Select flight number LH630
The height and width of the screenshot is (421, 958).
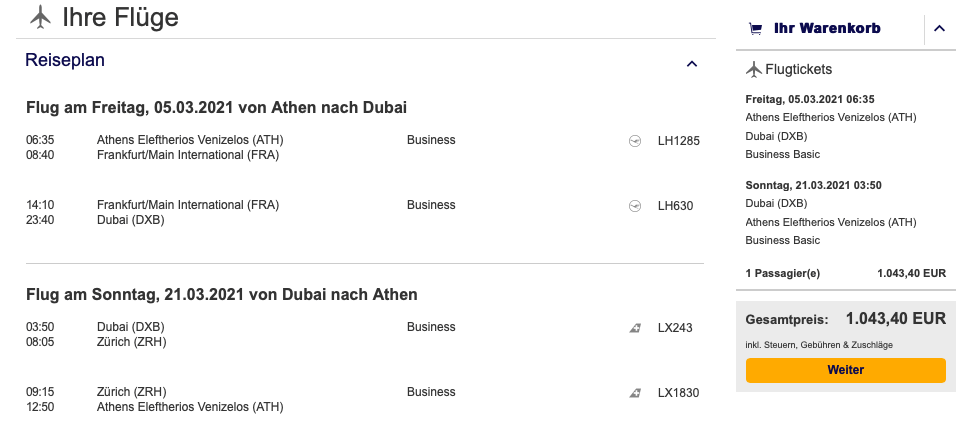[x=676, y=206]
